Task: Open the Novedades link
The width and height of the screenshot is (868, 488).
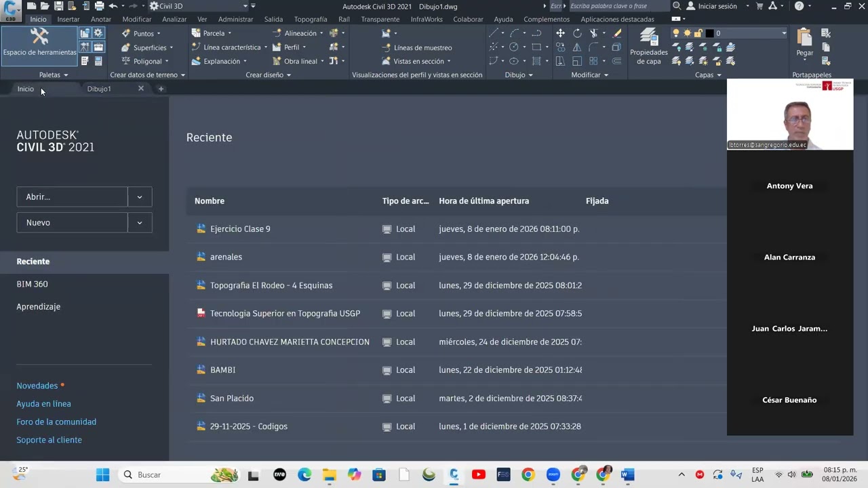Action: click(x=37, y=386)
